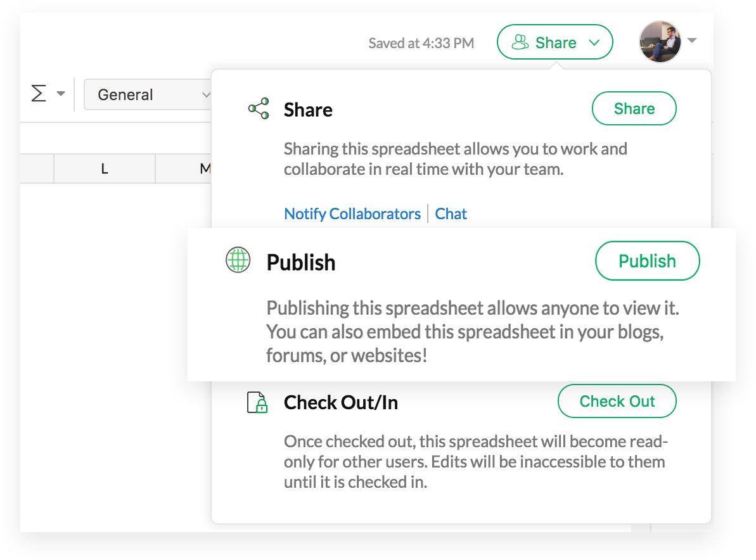Click the people icon inside the Share button

(x=521, y=42)
